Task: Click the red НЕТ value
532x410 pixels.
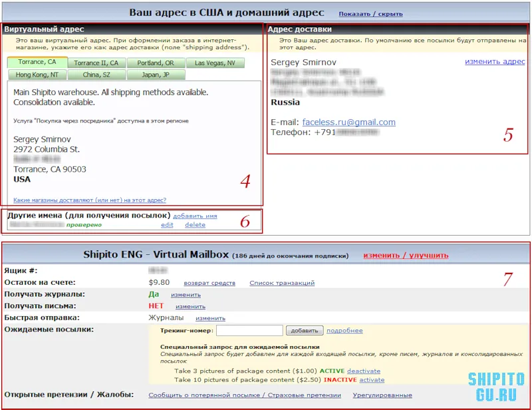Action: 156,306
